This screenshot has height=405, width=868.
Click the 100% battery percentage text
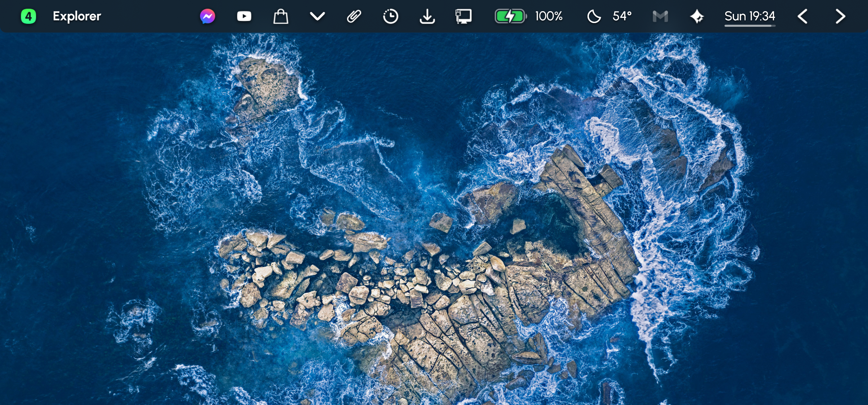549,16
